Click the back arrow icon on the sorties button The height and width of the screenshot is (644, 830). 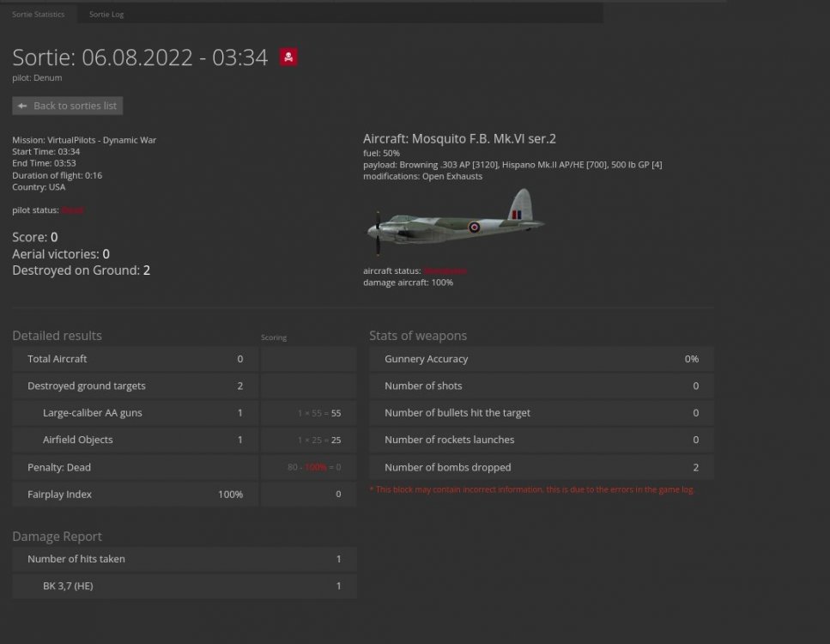[22, 106]
